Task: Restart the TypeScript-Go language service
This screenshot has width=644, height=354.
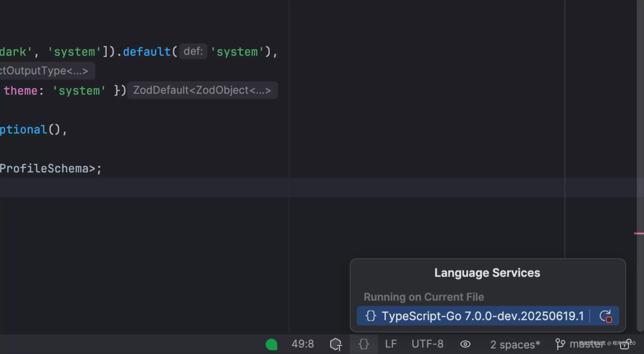Action: click(606, 316)
